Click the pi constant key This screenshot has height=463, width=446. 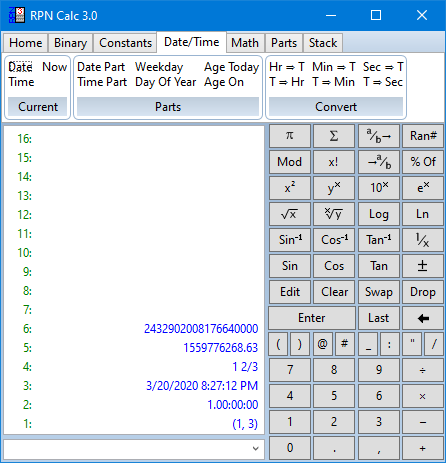click(289, 136)
